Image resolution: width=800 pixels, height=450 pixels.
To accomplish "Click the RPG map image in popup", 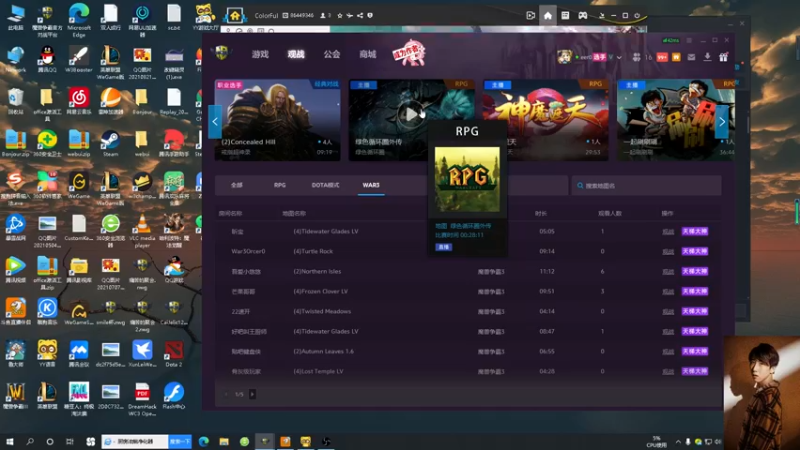I will [x=467, y=179].
